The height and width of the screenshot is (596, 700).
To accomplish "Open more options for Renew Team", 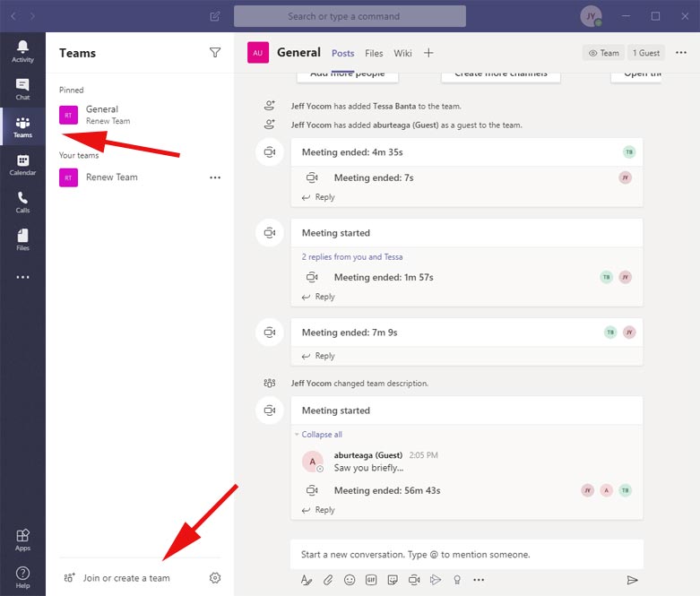I will point(215,177).
